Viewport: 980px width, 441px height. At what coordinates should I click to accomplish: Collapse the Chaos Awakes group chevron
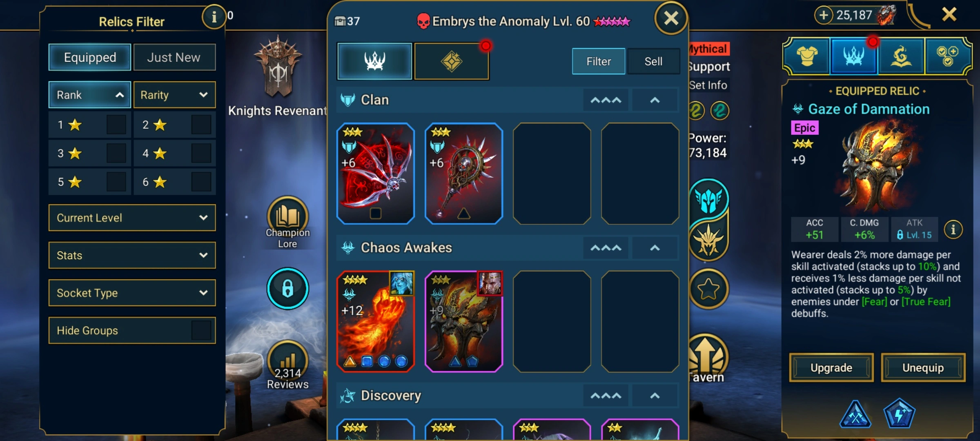click(x=655, y=248)
